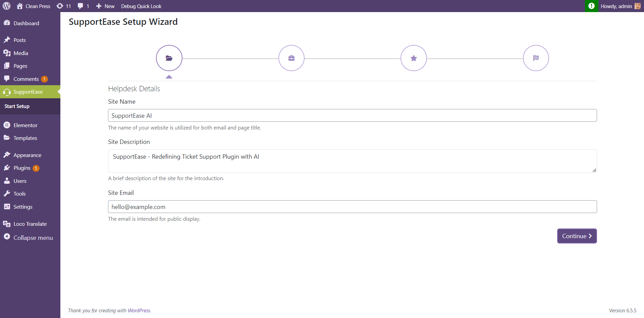The width and height of the screenshot is (644, 318).
Task: Click the Plugins count badge 5
Action: [36, 168]
